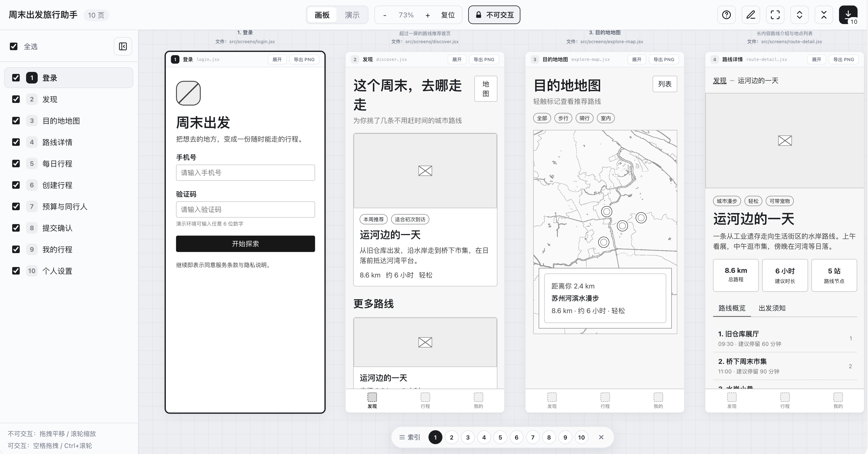
Task: Close the index bar with the X
Action: (x=601, y=437)
